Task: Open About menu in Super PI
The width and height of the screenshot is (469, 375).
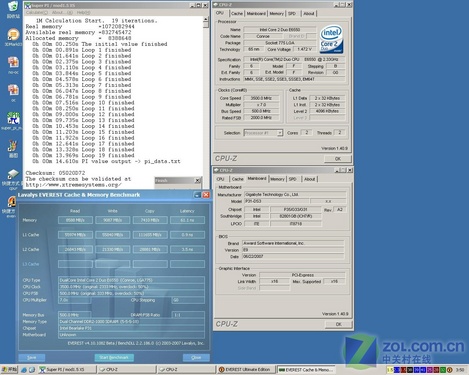Action: click(62, 12)
